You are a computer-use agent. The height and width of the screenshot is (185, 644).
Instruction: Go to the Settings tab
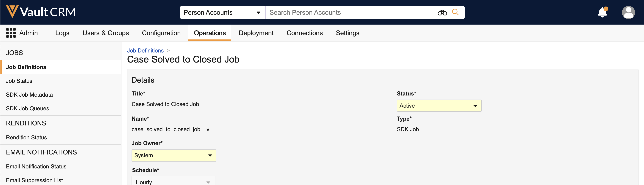point(347,33)
